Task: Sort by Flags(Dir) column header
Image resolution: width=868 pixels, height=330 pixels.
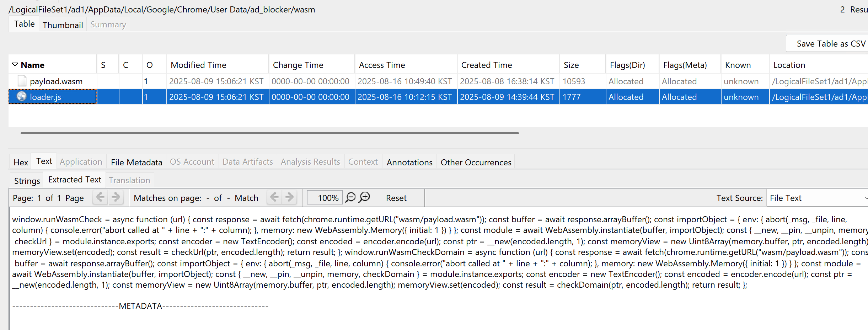Action: pyautogui.click(x=632, y=65)
